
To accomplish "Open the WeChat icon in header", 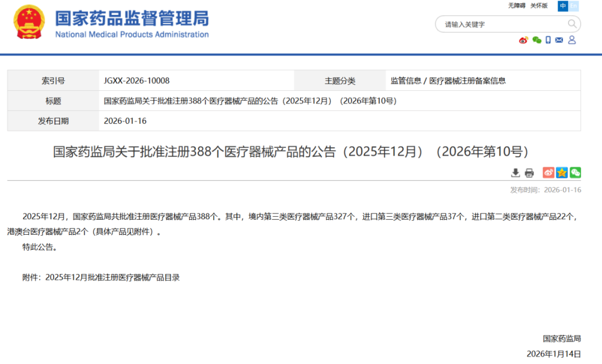I will pyautogui.click(x=537, y=40).
